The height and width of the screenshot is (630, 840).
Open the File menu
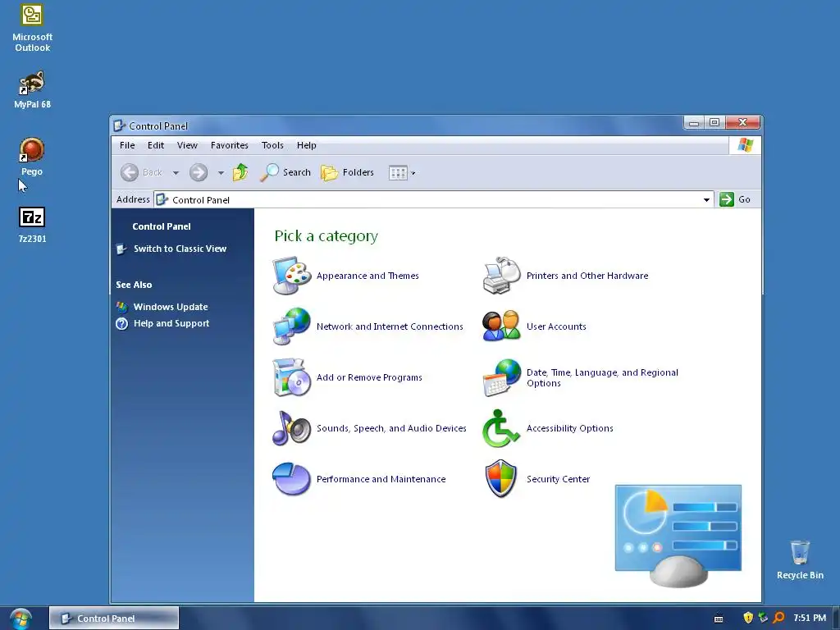(127, 145)
